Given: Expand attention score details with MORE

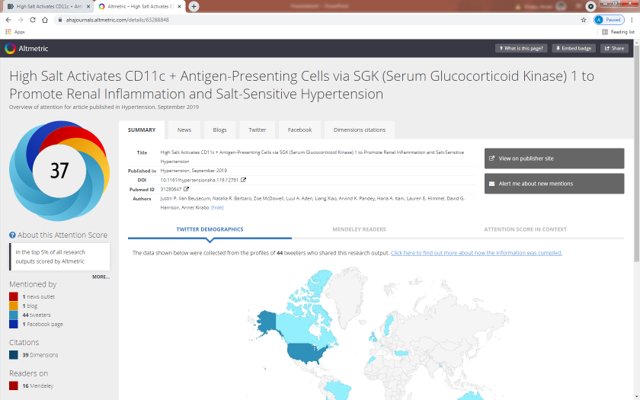Looking at the screenshot, I should click(101, 277).
